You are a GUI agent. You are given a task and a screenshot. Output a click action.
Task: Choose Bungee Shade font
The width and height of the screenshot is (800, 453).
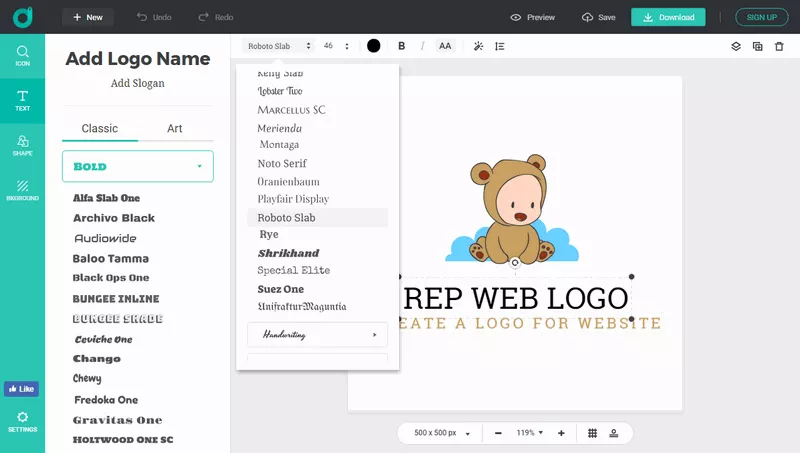117,319
